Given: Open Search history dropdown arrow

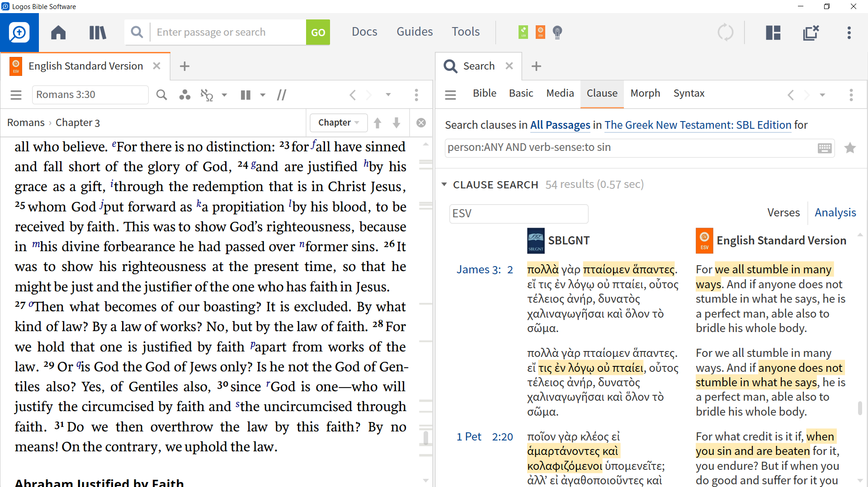Looking at the screenshot, I should [822, 95].
